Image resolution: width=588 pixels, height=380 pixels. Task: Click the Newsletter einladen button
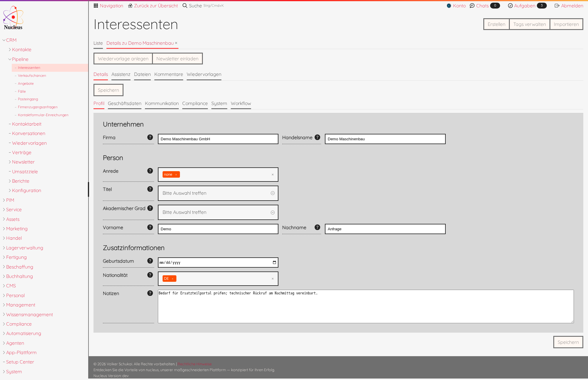tap(177, 59)
